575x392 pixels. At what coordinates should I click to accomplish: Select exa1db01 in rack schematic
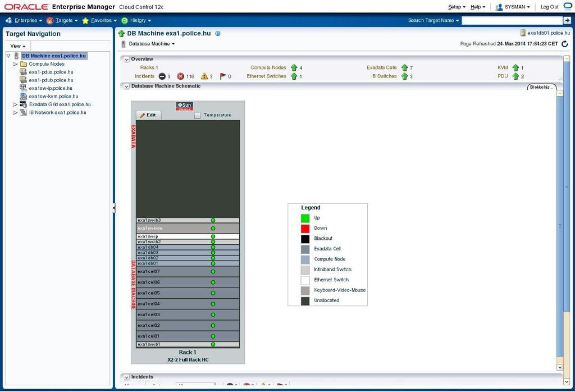(x=188, y=263)
